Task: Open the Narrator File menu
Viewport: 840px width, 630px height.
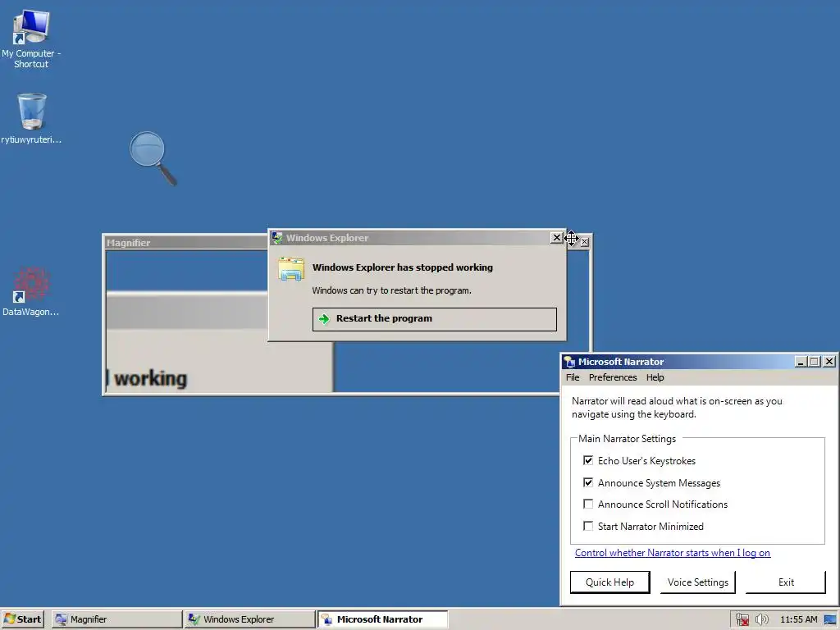Action: [573, 377]
